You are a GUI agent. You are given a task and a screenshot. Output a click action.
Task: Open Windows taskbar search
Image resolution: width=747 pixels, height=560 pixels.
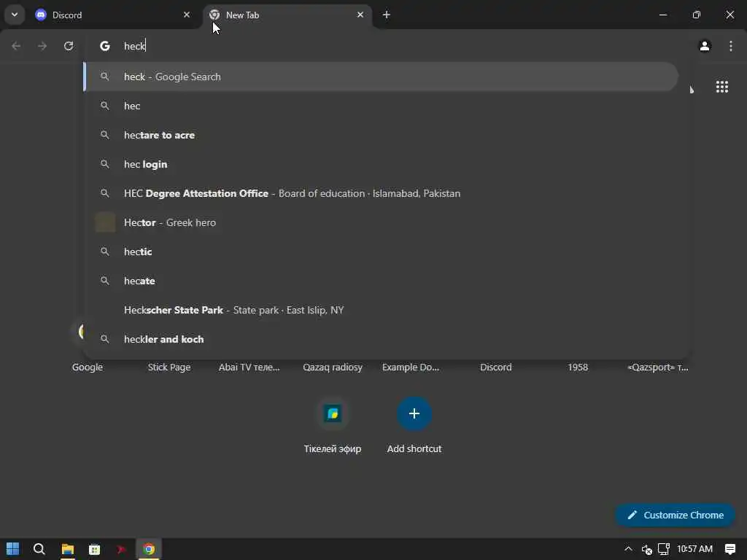39,549
